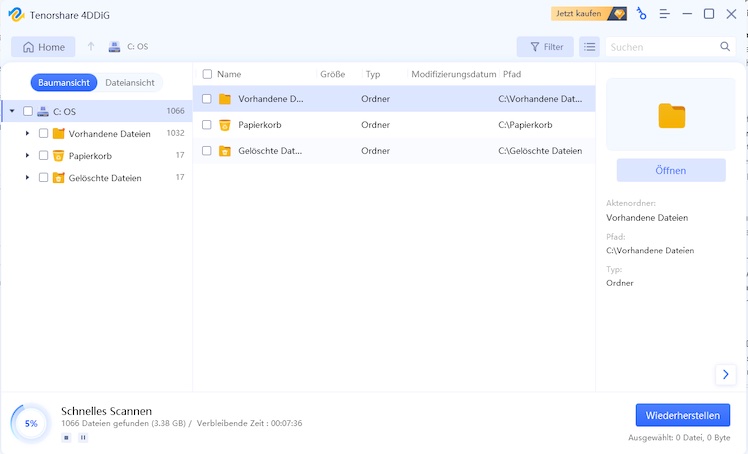Click next arrow in preview panel

[726, 374]
